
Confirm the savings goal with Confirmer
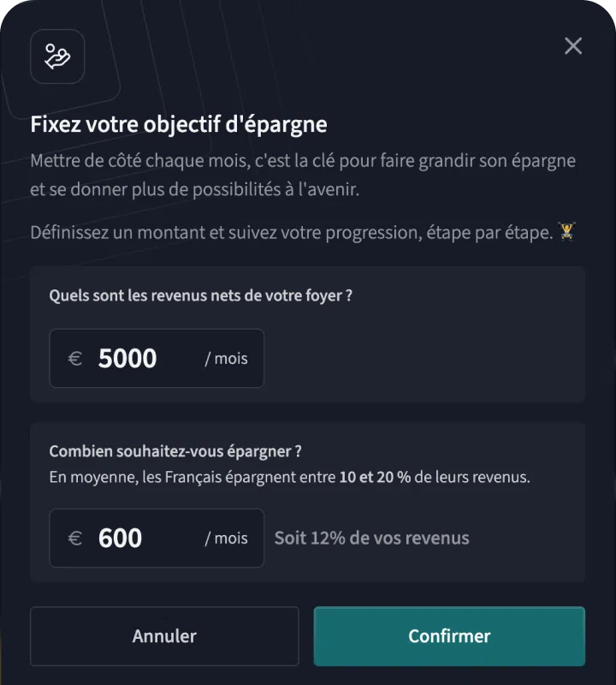449,636
